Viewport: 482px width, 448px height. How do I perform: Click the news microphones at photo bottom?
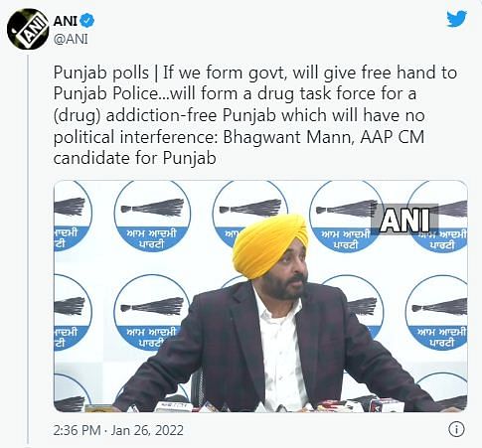click(x=265, y=404)
